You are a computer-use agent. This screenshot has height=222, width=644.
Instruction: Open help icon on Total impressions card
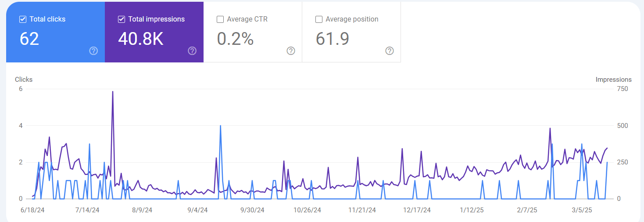tap(192, 51)
